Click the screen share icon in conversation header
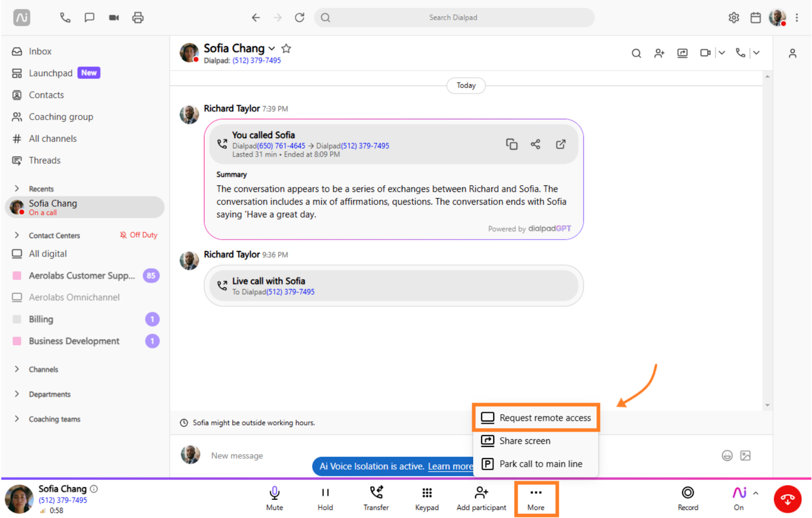Viewport: 812px width, 518px height. pyautogui.click(x=683, y=53)
